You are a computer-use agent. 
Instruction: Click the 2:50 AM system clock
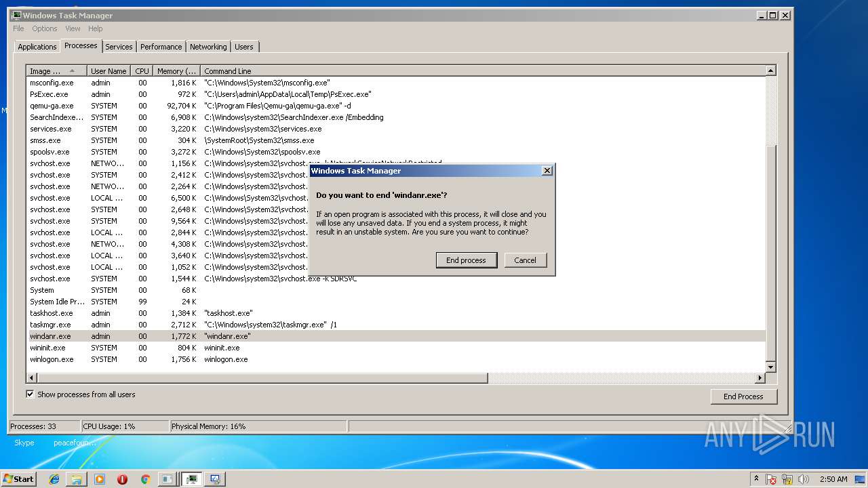point(833,479)
